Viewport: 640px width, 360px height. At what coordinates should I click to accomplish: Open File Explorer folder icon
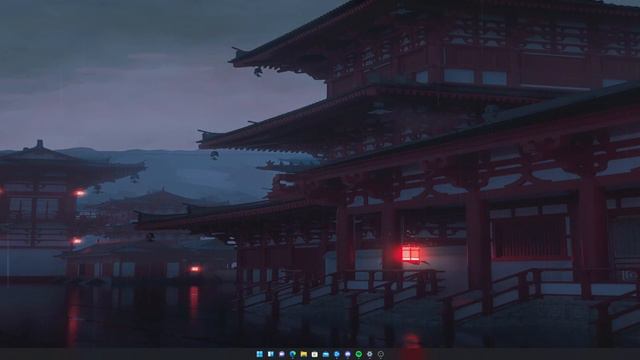[304, 354]
